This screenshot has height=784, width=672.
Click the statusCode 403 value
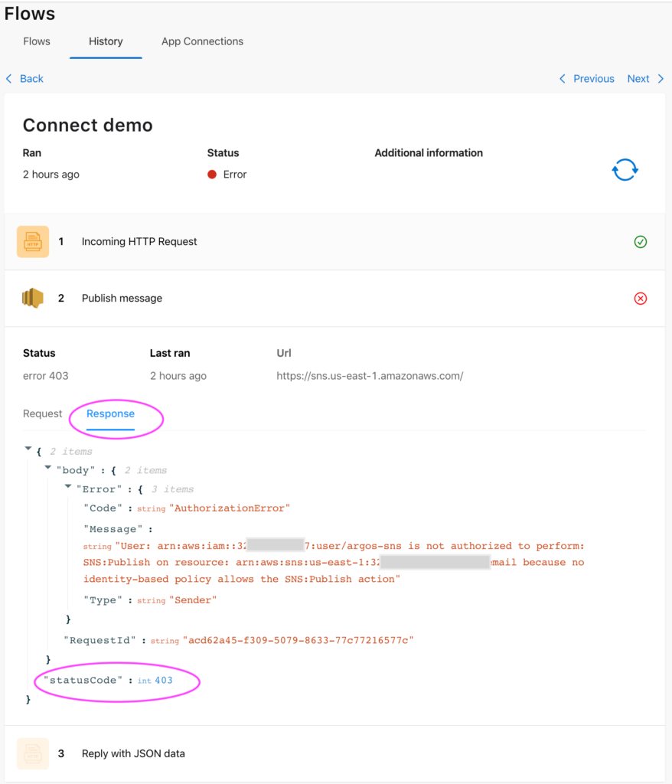coord(163,680)
